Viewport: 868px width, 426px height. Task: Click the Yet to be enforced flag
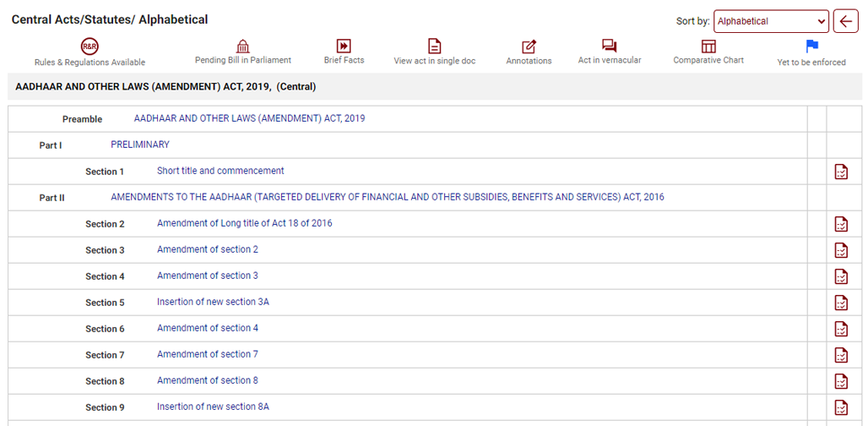(811, 46)
